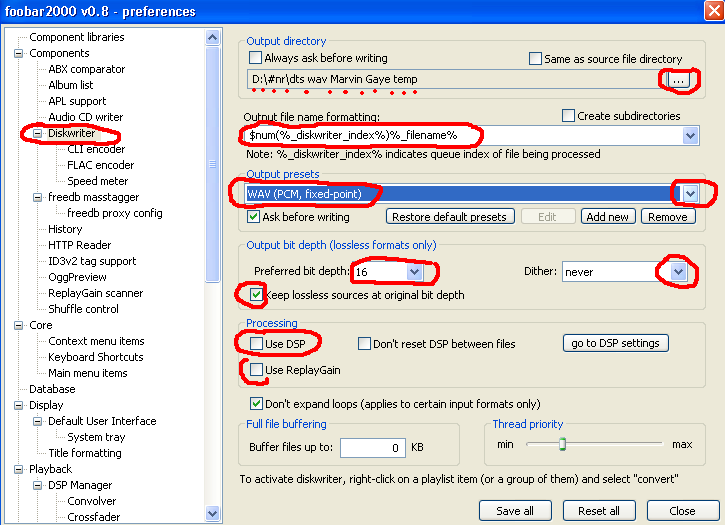Click the Add new preset button
Image resolution: width=725 pixels, height=525 pixels.
pos(608,217)
